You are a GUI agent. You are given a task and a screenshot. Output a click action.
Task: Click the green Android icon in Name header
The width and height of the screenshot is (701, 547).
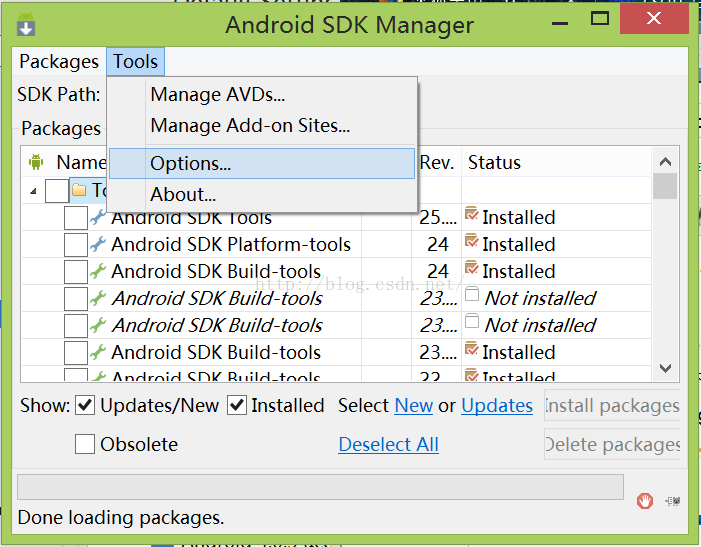(x=36, y=162)
